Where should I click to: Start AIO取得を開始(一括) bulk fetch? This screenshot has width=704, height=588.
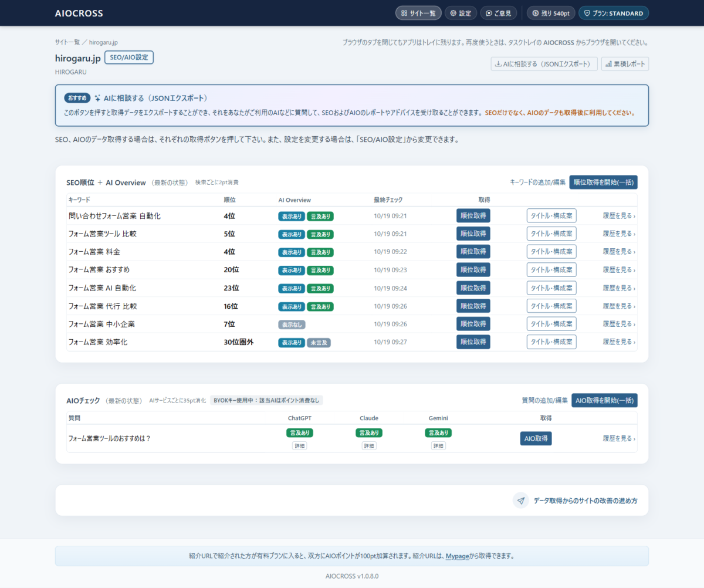click(x=604, y=400)
